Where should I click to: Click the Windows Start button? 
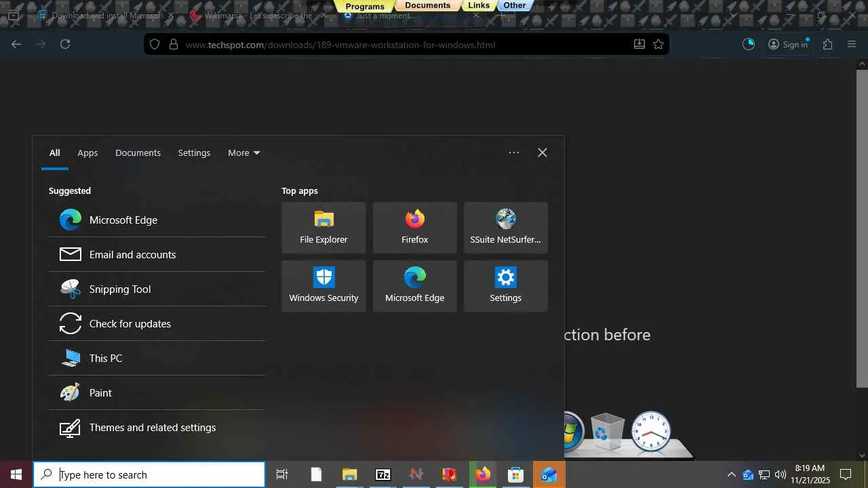click(16, 474)
